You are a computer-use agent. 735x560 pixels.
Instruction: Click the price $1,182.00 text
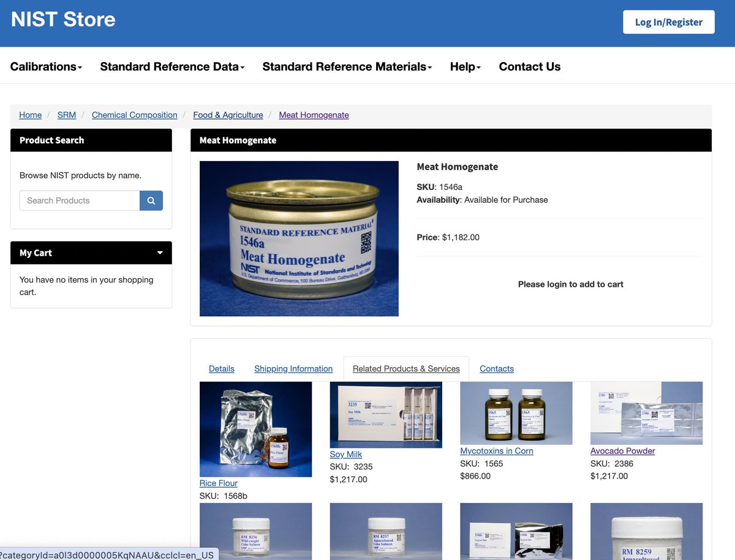pyautogui.click(x=461, y=237)
